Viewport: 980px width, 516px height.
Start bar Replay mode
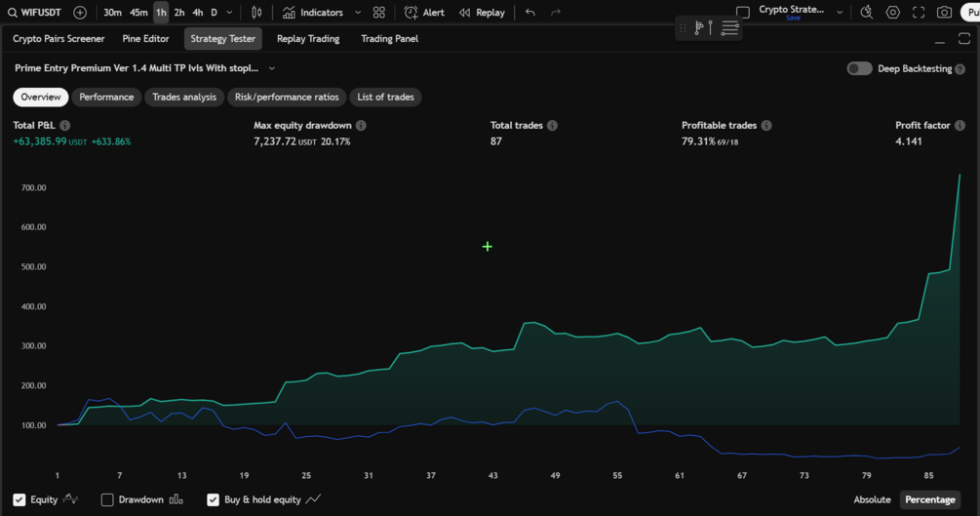pos(482,13)
